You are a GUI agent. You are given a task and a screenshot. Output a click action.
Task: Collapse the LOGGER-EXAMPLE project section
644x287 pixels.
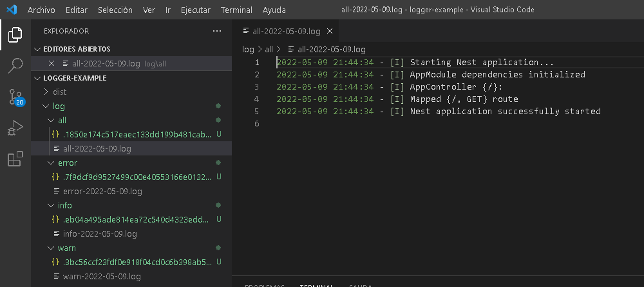click(38, 78)
